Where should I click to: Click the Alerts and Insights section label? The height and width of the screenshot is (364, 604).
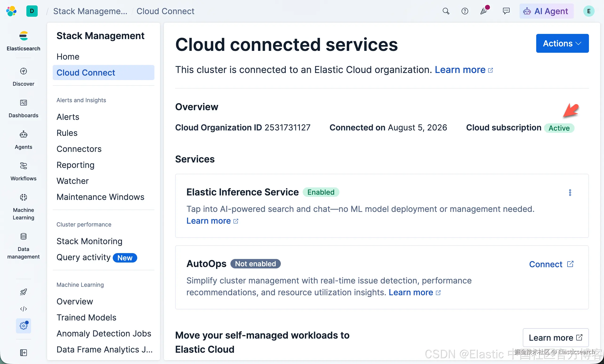pos(81,100)
